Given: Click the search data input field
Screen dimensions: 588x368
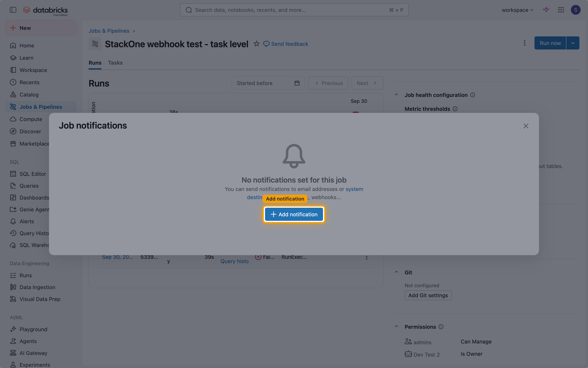Looking at the screenshot, I should tap(294, 10).
